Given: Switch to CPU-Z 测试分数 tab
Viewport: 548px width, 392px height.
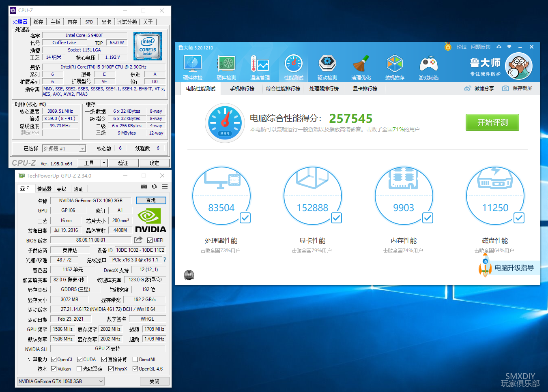Looking at the screenshot, I should tap(127, 22).
